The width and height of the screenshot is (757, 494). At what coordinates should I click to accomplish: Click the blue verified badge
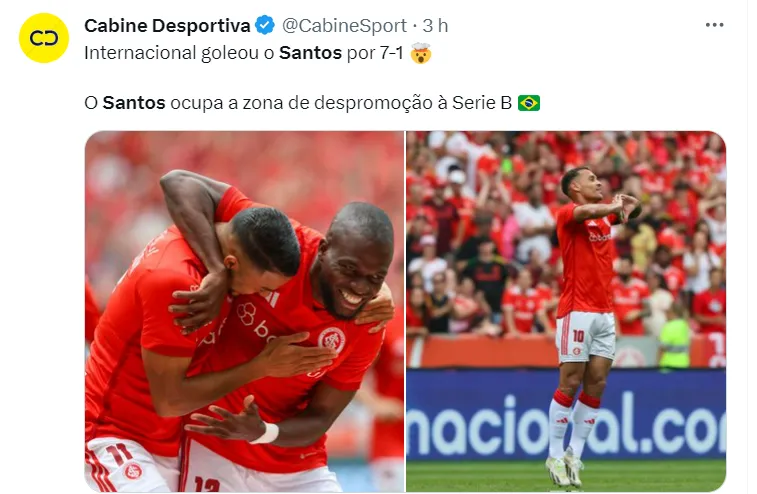click(x=265, y=26)
